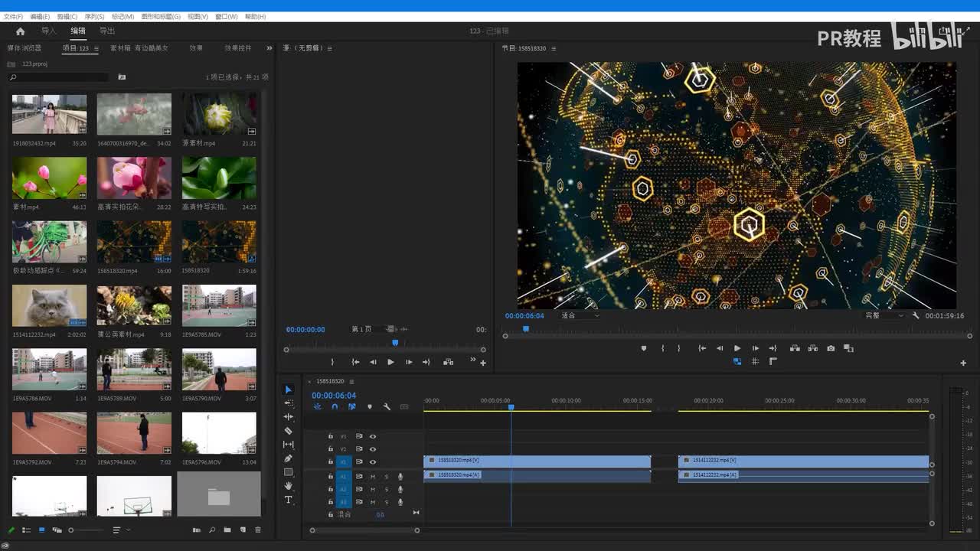
Task: Open the 序列(S) menu
Action: 94,16
